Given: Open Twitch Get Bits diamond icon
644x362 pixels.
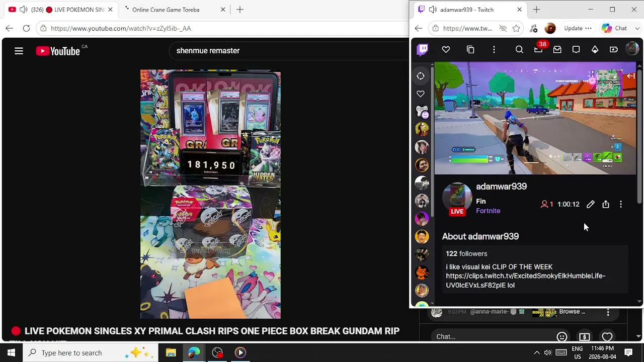Looking at the screenshot, I should point(595,50).
